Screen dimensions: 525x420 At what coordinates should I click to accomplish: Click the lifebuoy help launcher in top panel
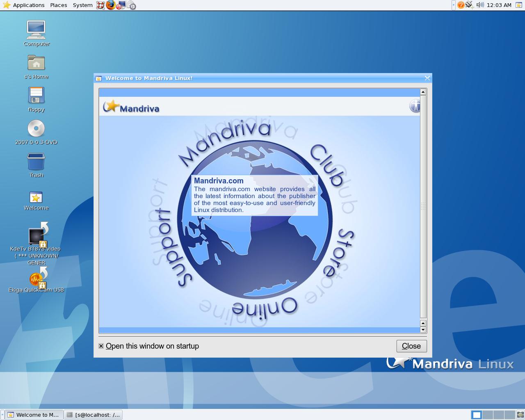(x=100, y=5)
